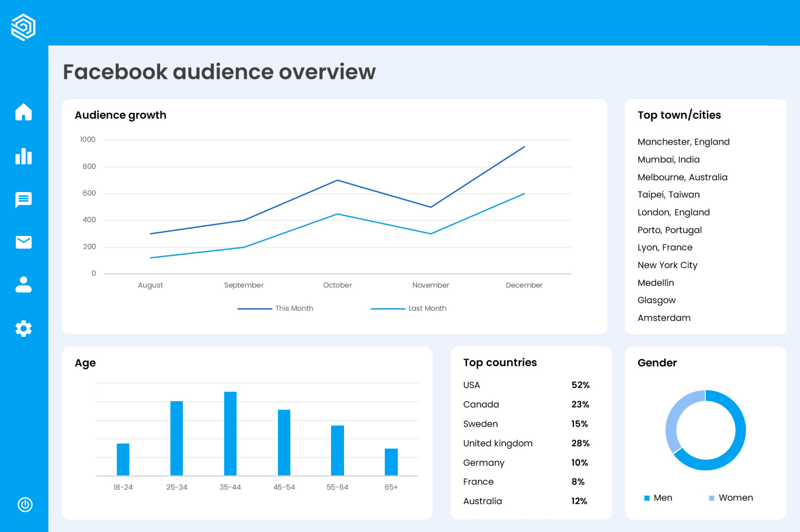800x532 pixels.
Task: Click the USA country row
Action: pos(526,385)
